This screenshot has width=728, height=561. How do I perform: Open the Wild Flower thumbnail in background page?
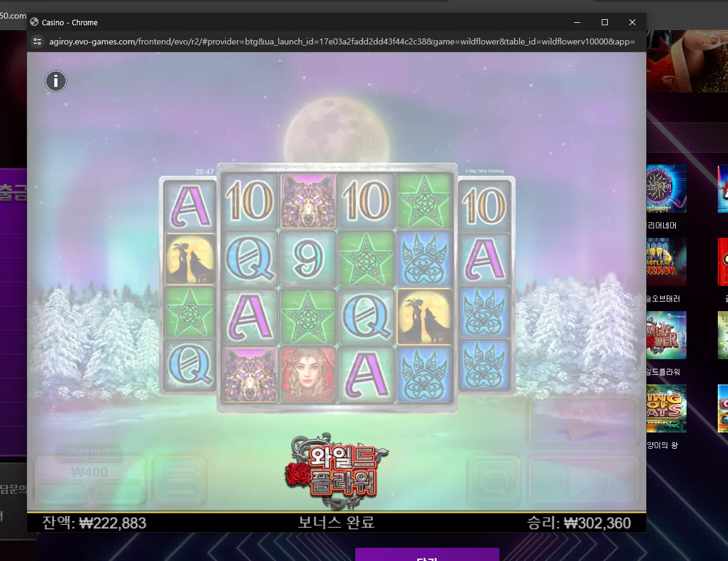tap(666, 335)
